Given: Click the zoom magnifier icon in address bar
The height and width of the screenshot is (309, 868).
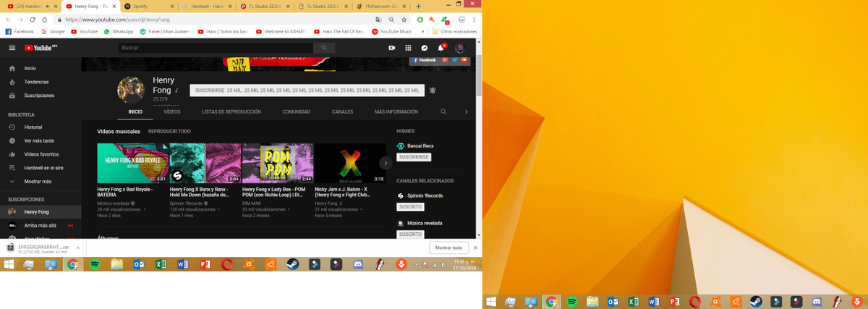Looking at the screenshot, I should pyautogui.click(x=391, y=20).
